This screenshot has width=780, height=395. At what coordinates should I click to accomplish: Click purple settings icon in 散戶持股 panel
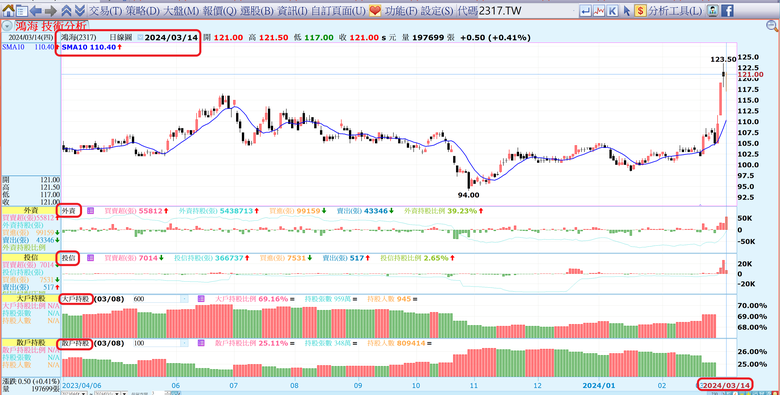(201, 343)
